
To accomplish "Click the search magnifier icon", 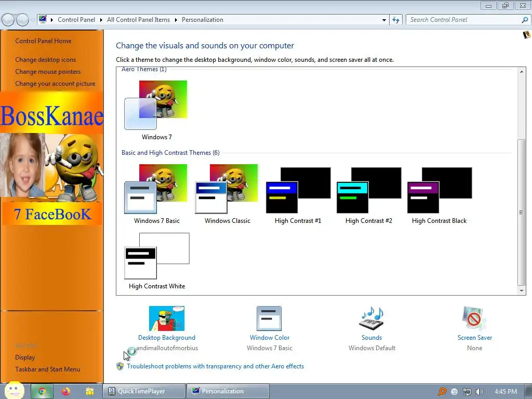I will (525, 20).
